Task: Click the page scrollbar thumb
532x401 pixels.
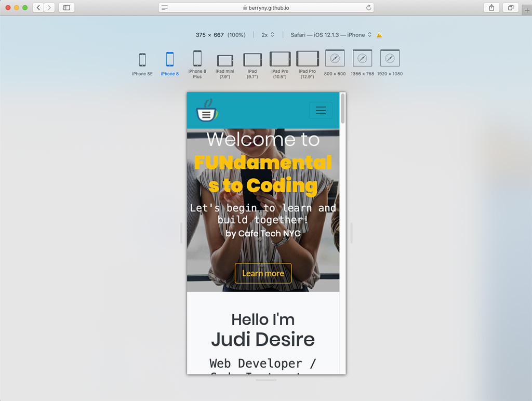Action: [x=342, y=109]
